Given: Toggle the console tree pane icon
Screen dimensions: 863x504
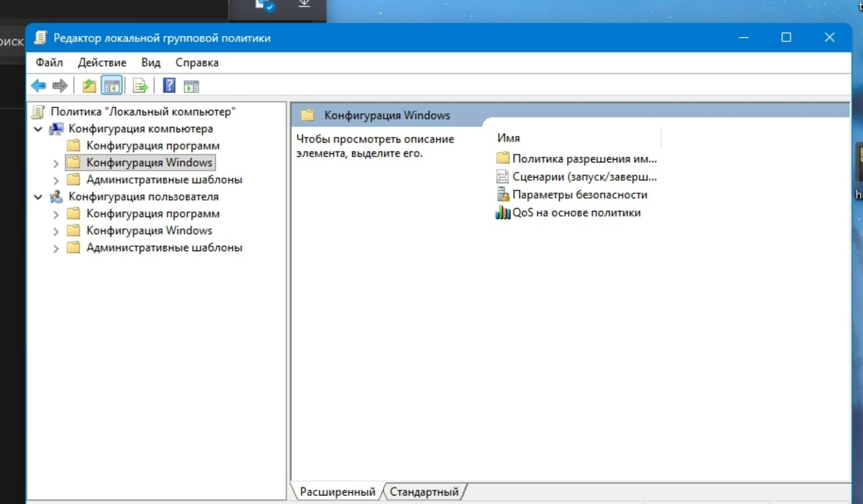Looking at the screenshot, I should [111, 86].
